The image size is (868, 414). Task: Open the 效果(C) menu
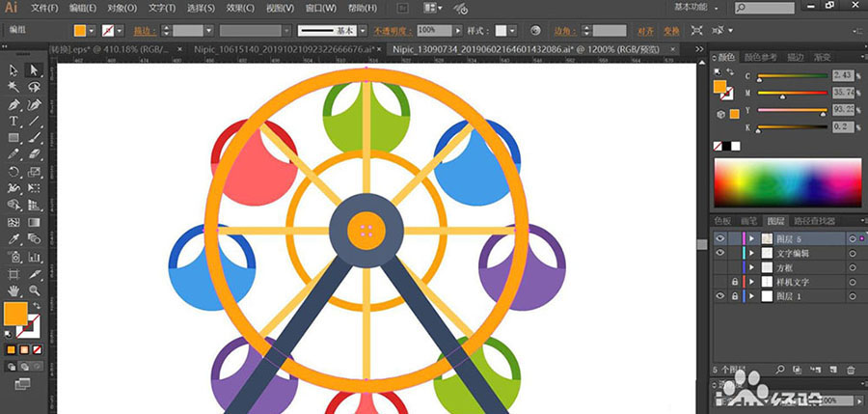point(241,9)
